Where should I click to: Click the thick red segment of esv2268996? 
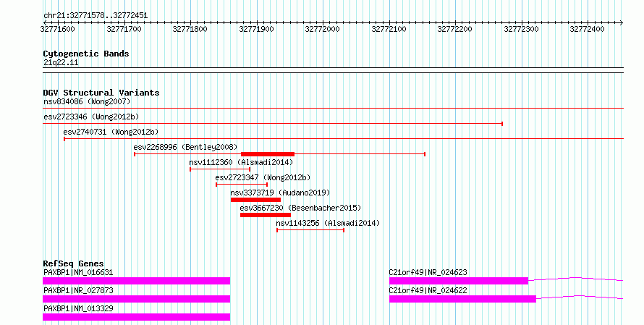pos(268,154)
